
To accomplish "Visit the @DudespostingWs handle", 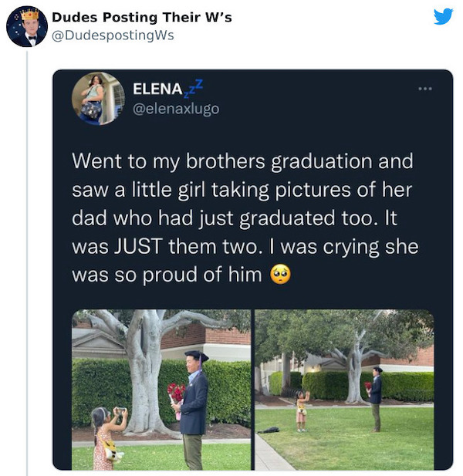I will click(112, 35).
